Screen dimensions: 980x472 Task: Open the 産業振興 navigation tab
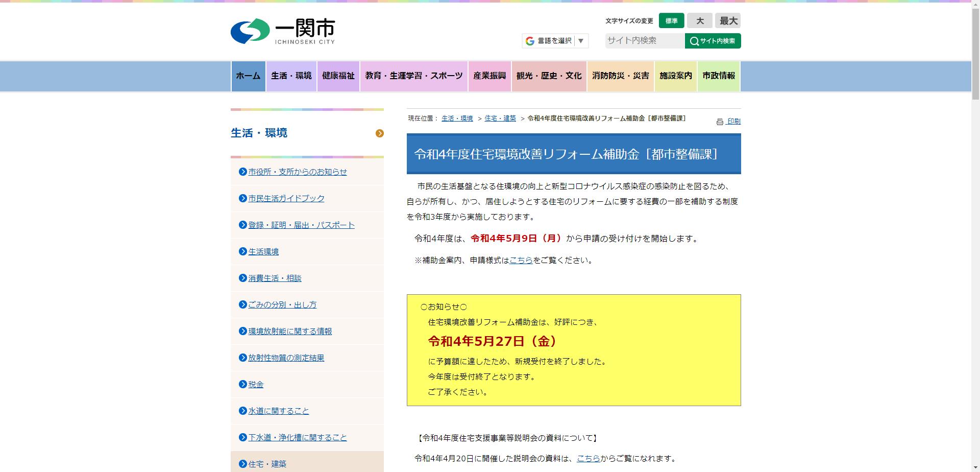tap(489, 76)
